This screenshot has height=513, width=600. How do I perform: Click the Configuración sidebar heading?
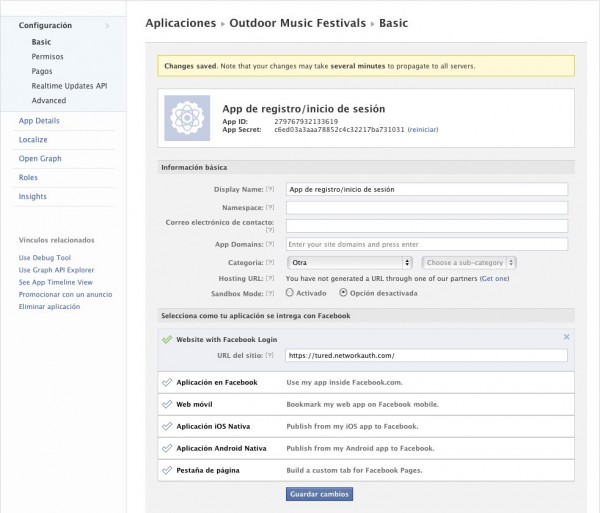(x=45, y=25)
